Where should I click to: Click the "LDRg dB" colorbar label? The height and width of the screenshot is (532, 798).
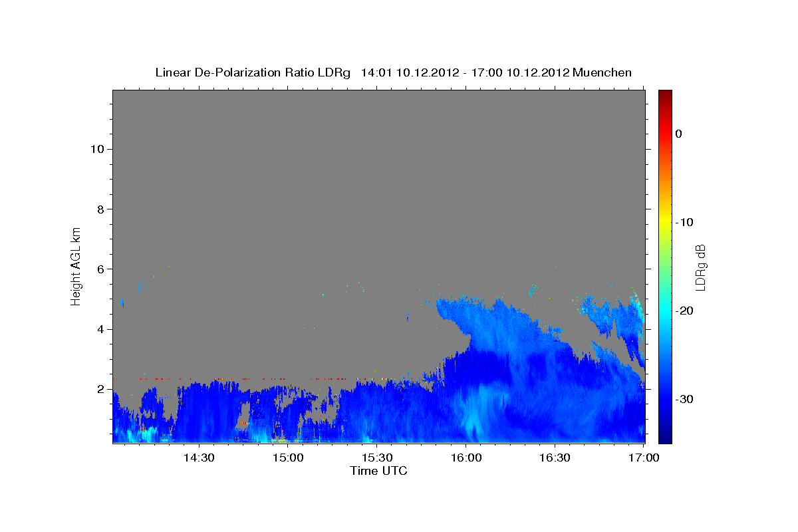click(x=700, y=267)
